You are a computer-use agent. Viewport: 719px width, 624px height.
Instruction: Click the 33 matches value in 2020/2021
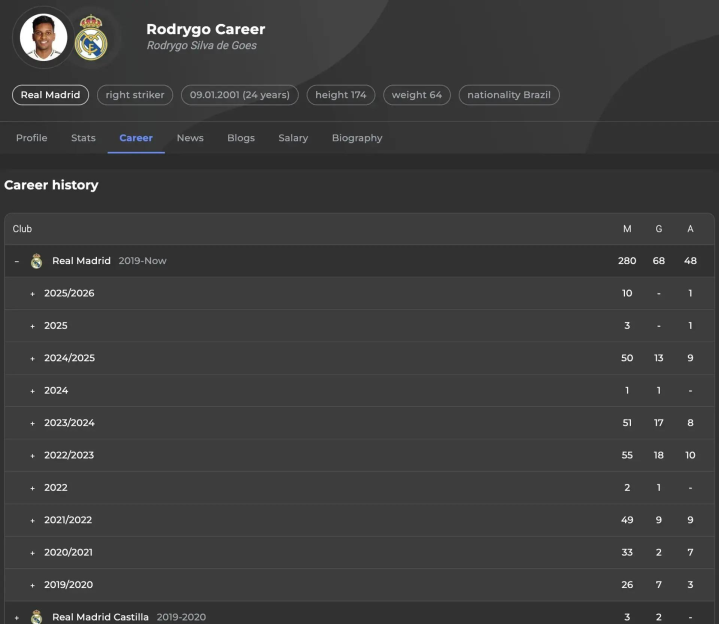click(627, 552)
